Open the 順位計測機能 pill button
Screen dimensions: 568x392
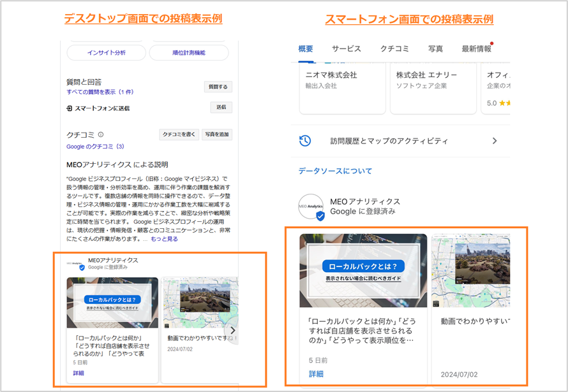click(189, 53)
